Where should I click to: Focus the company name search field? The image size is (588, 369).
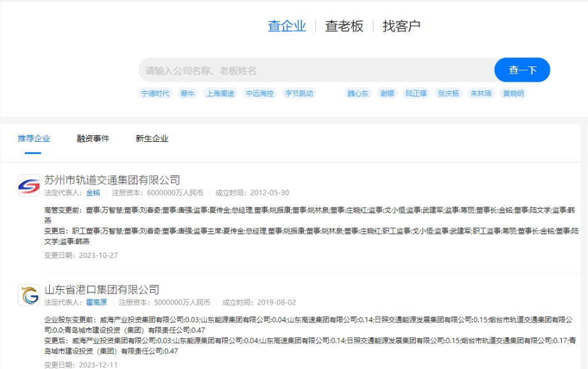[317, 70]
